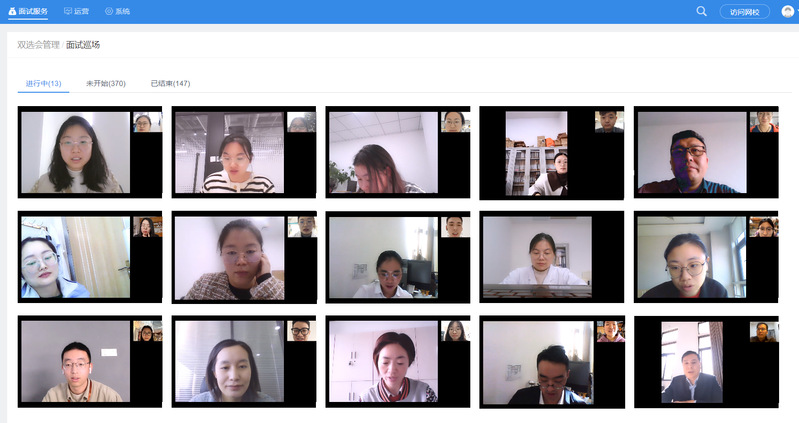This screenshot has height=423, width=799.
Task: Click the search magnifier icon in header
Action: click(701, 11)
